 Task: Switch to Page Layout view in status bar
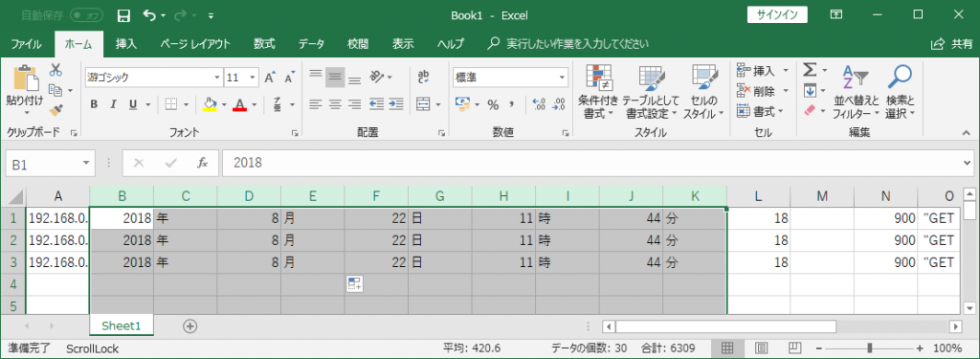click(x=761, y=348)
